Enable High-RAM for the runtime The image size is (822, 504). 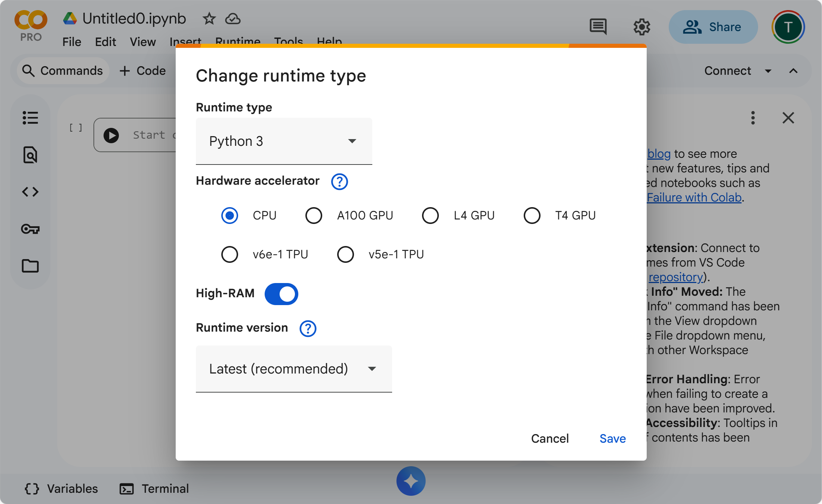[281, 294]
